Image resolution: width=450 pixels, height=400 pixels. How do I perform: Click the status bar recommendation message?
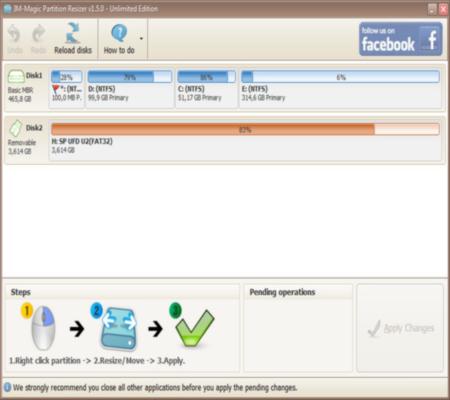click(155, 388)
